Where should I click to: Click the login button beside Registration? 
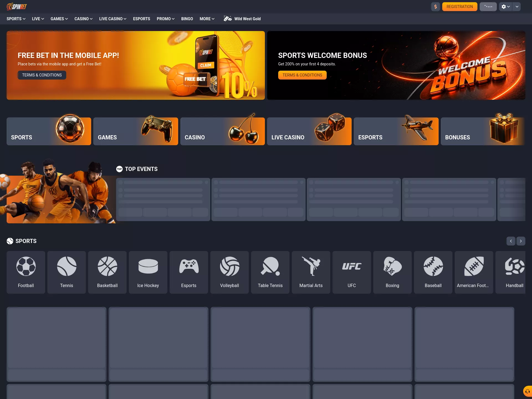(488, 7)
